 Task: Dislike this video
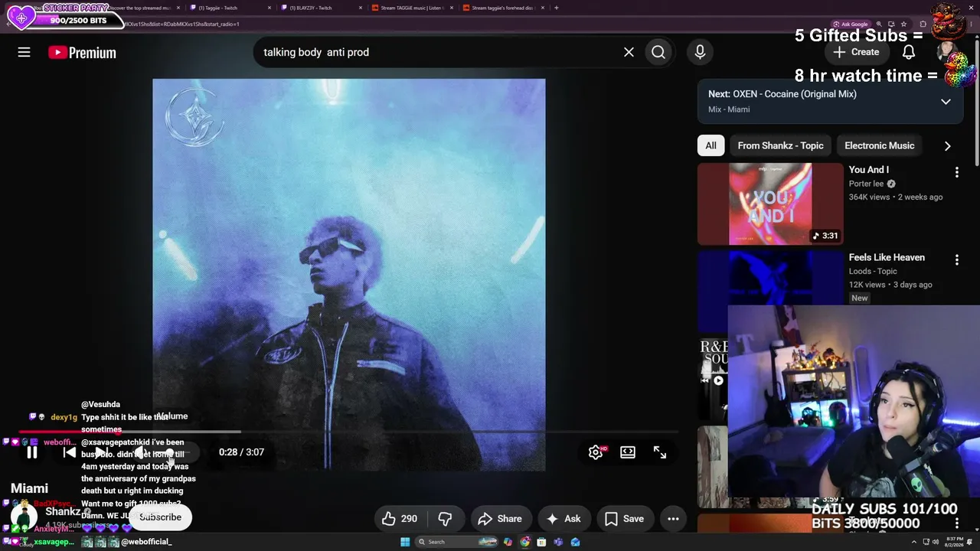pos(445,519)
